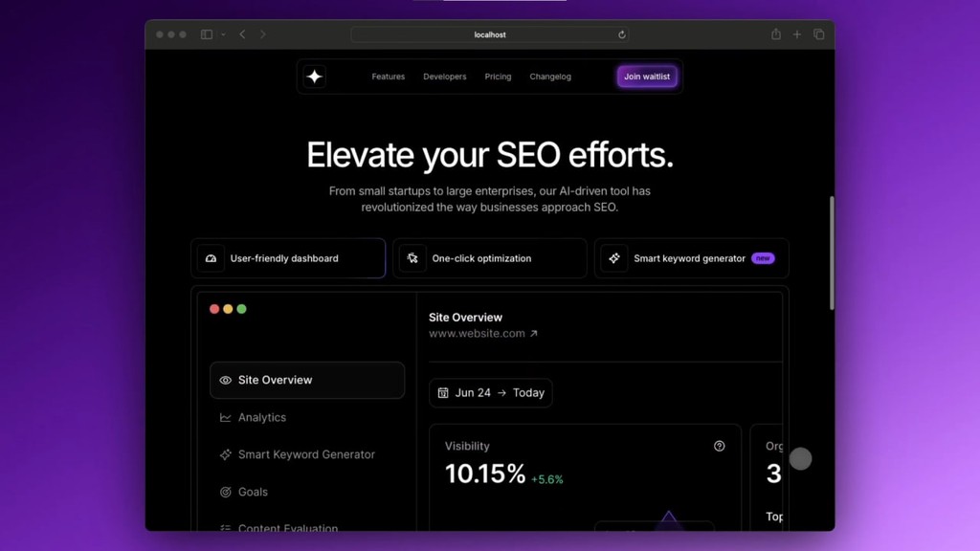Click the line chart icon beside Analytics
This screenshot has width=980, height=551.
coord(225,417)
